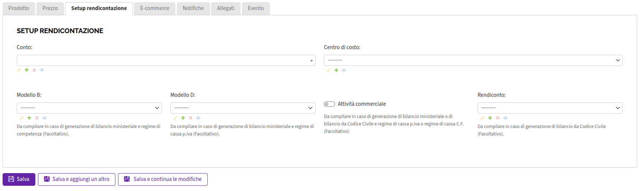Add a new Modello D with plus icon
Image resolution: width=644 pixels, height=191 pixels.
[x=183, y=118]
